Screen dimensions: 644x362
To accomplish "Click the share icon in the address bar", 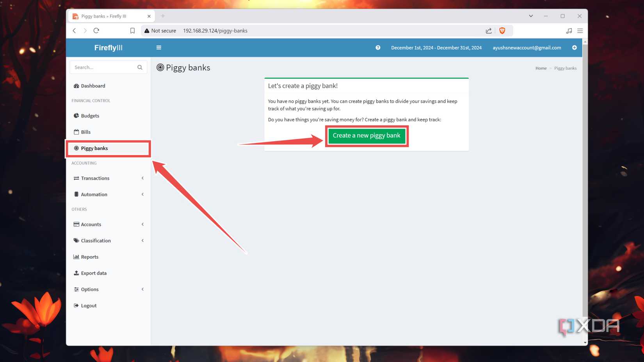I will click(489, 30).
